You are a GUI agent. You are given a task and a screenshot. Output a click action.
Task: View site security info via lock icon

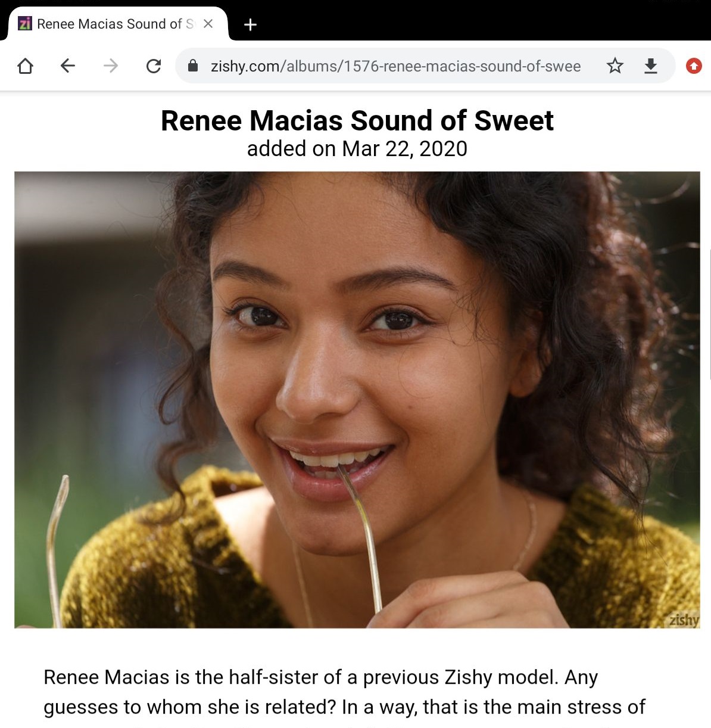coord(193,66)
